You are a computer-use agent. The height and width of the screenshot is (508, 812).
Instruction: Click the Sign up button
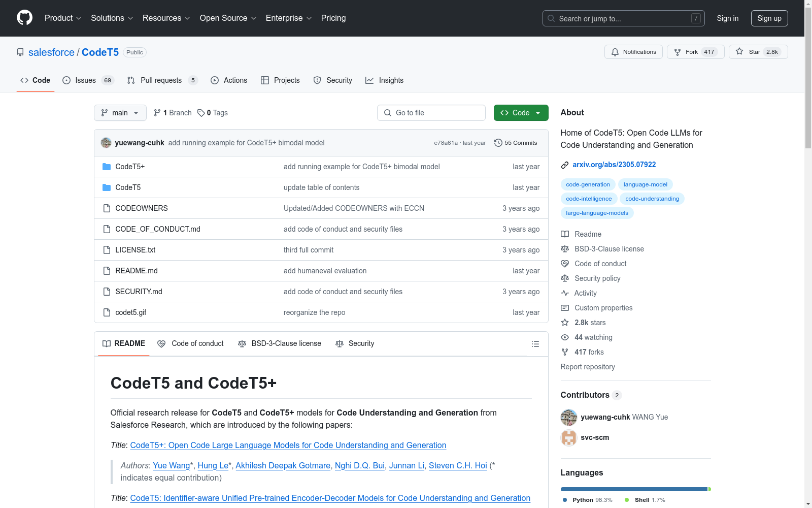coord(769,18)
